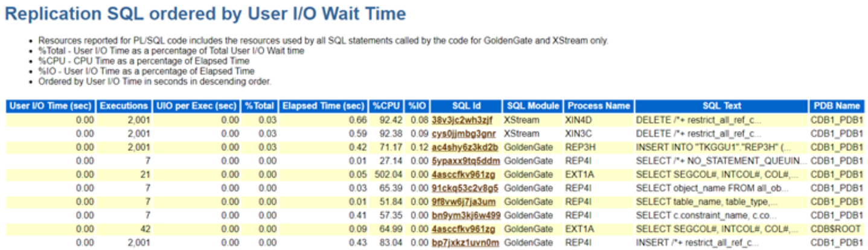Open the 91ckq53c2v8g5 SQL Id link
Screen dimensions: 868x250
coord(465,188)
